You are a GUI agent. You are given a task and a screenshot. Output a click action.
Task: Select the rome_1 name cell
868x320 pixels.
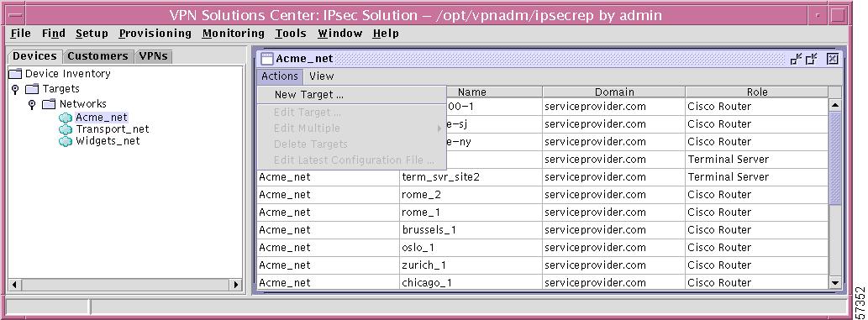[x=471, y=212]
